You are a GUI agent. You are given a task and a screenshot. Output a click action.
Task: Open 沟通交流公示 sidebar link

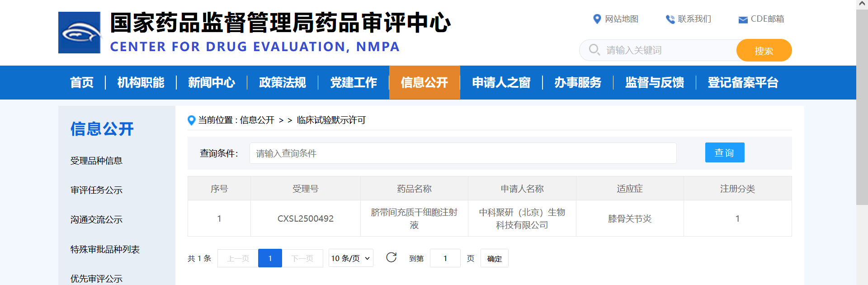(96, 220)
